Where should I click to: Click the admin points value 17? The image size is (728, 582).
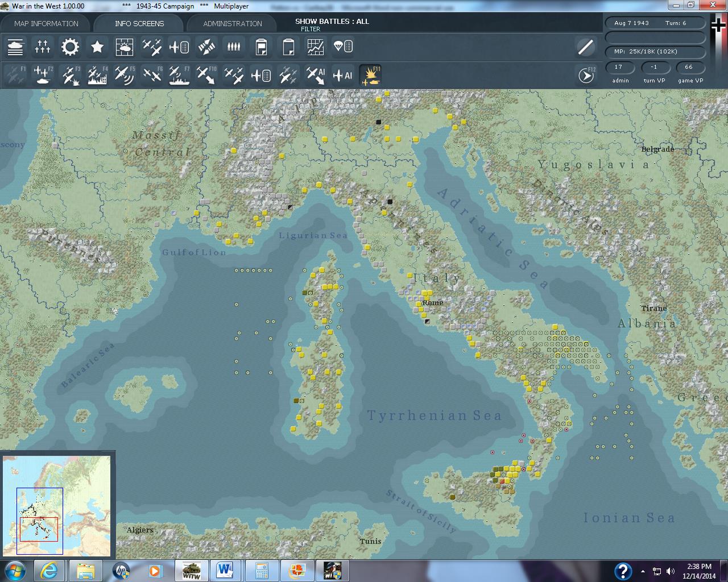point(621,67)
